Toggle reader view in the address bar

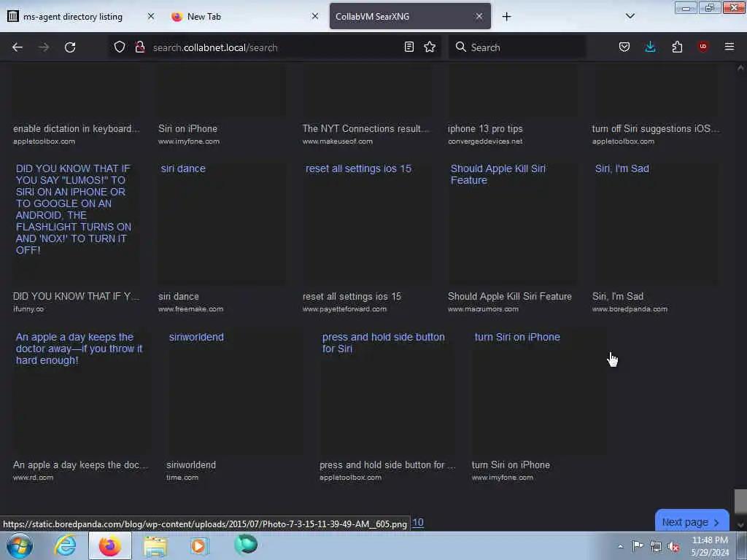coord(409,47)
